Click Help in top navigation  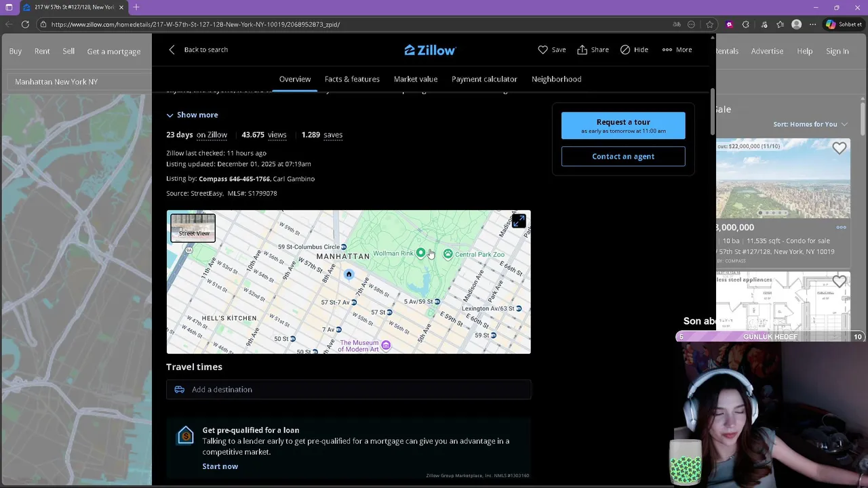coord(805,51)
